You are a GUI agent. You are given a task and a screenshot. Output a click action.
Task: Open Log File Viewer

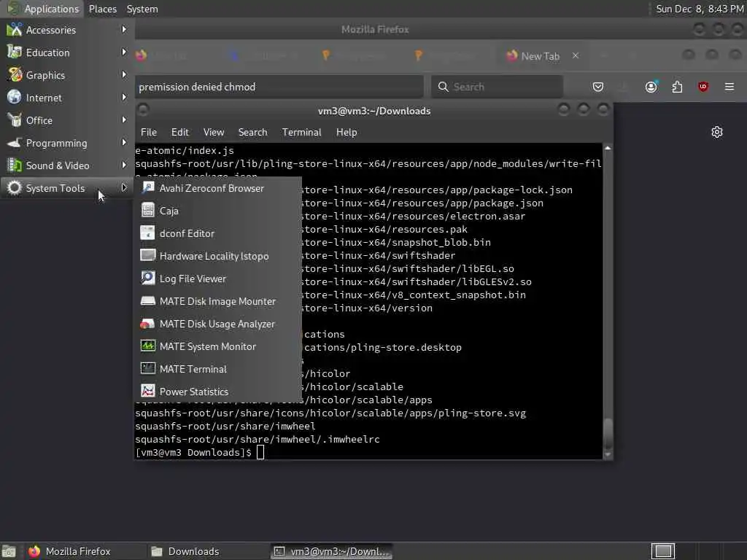[x=218, y=279]
